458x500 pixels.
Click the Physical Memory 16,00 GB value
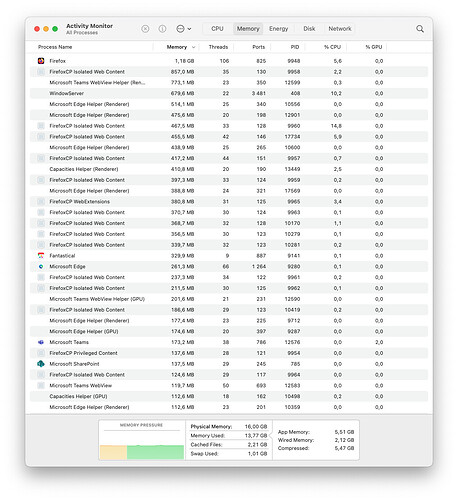coord(256,426)
